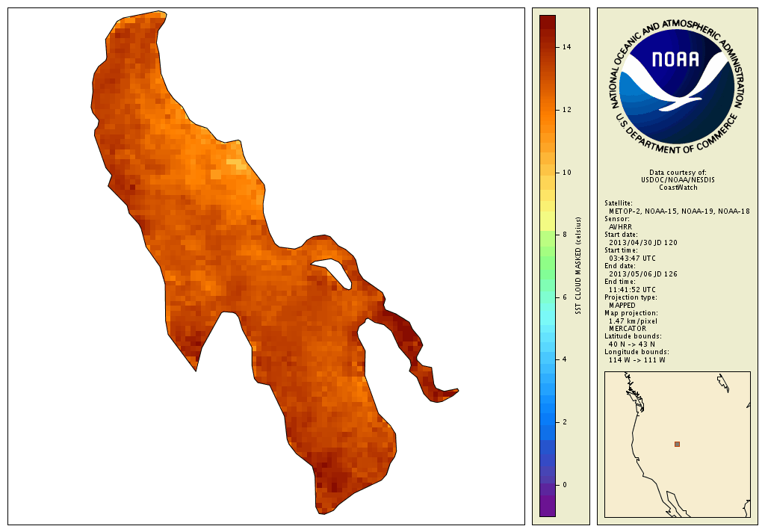This screenshot has width=765, height=532.
Task: Click the 'Map projection:' label
Action: (x=631, y=313)
